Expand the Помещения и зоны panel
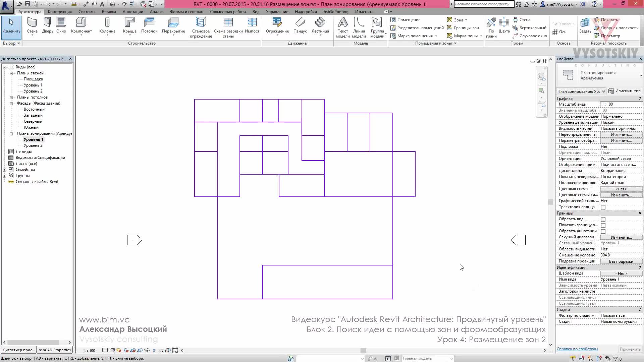 (436, 43)
